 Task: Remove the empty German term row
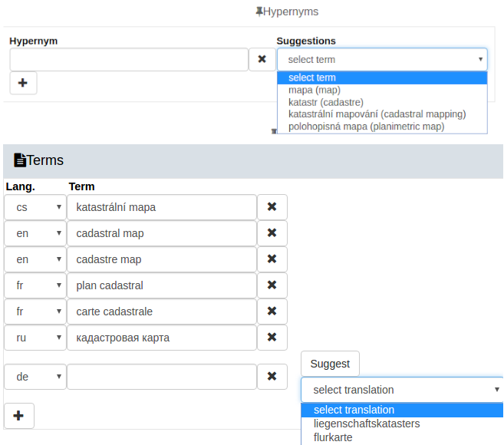[x=272, y=377]
